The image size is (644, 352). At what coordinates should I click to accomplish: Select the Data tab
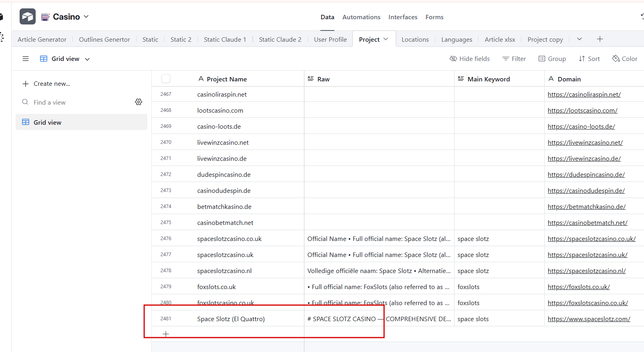tap(327, 17)
